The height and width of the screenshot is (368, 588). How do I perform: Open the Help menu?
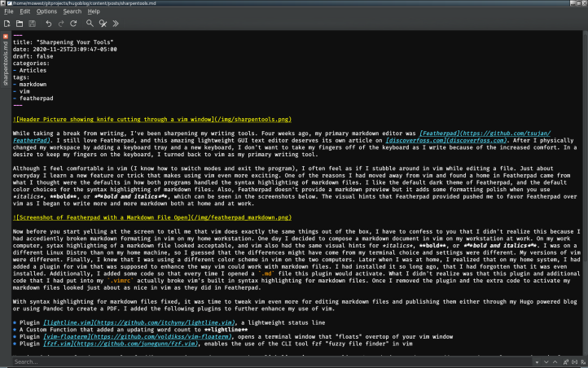click(94, 11)
